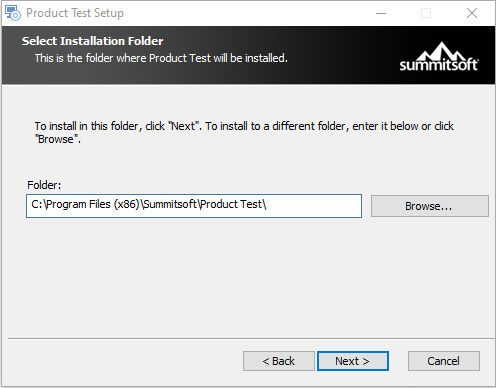The width and height of the screenshot is (496, 388).
Task: Click the Summitsoft logo in header
Action: point(439,57)
